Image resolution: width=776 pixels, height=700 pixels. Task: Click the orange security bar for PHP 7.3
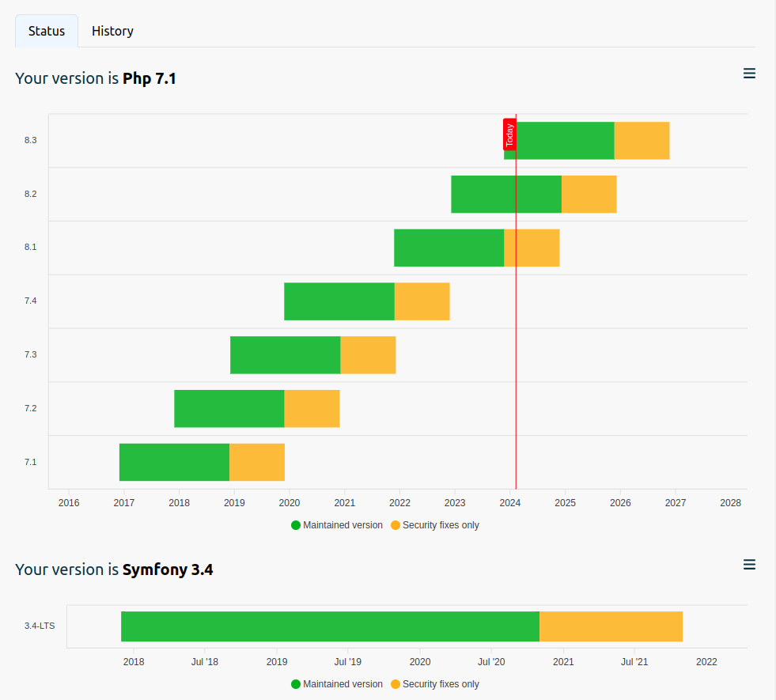(x=368, y=355)
